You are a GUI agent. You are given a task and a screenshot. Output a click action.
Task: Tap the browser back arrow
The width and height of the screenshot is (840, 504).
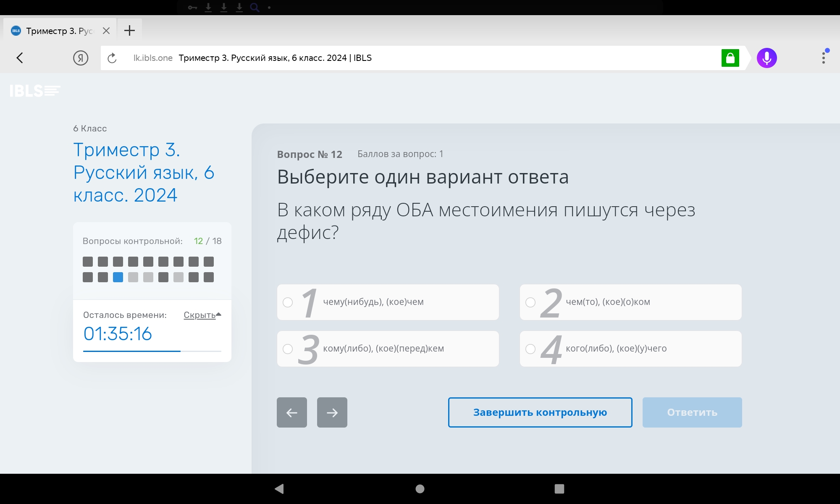click(x=20, y=58)
